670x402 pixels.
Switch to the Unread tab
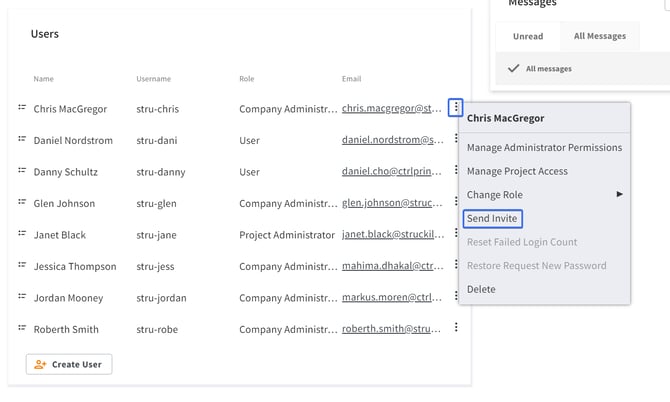pyautogui.click(x=528, y=36)
